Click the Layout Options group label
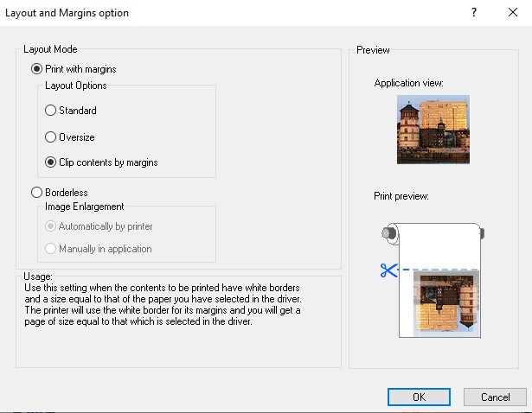Screen dimensions: 532x413 75,86
